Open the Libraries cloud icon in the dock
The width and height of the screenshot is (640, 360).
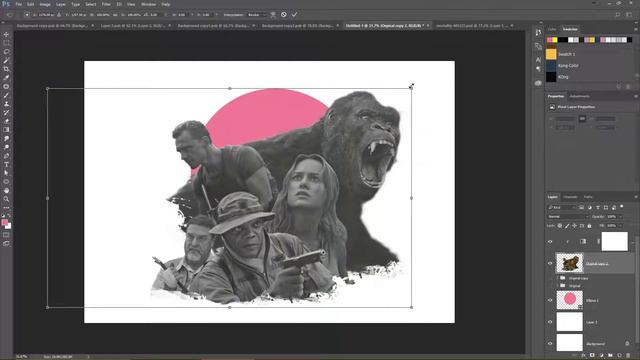538,83
